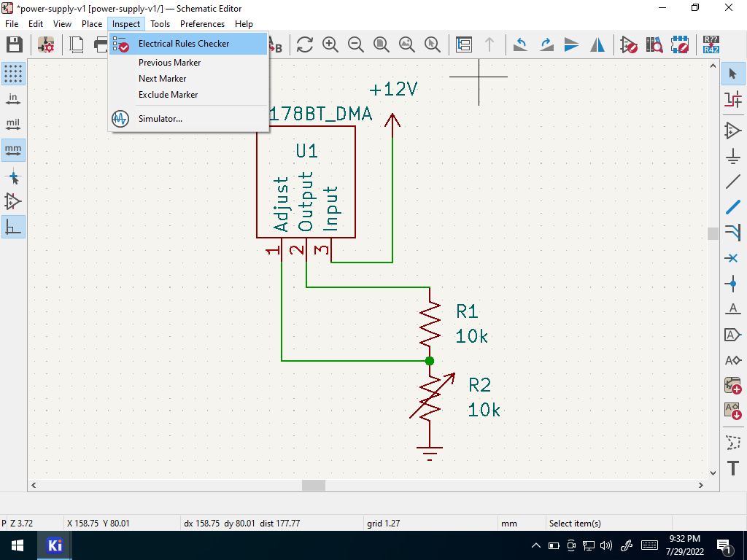Image resolution: width=747 pixels, height=560 pixels.
Task: Select the Add Hierarchical Sheet tool
Action: [x=733, y=386]
